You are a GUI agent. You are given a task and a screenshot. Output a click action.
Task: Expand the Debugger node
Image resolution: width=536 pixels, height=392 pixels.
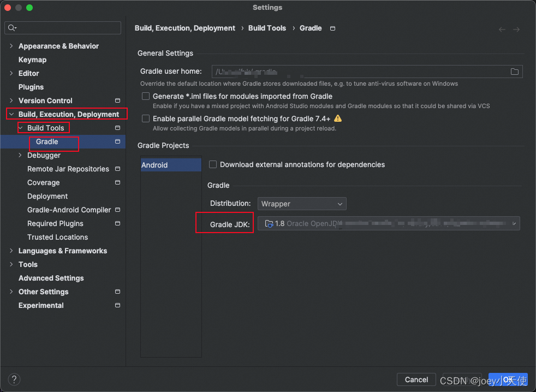20,155
